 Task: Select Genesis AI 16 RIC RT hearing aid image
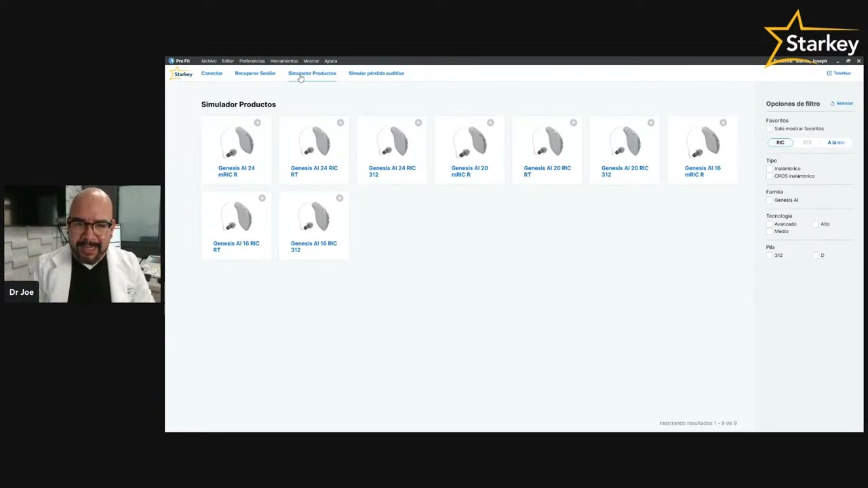[237, 218]
